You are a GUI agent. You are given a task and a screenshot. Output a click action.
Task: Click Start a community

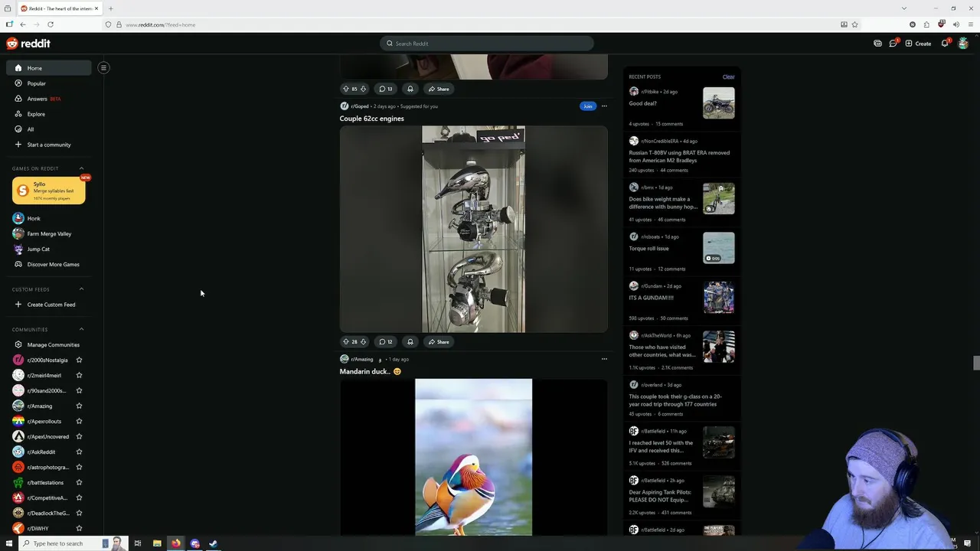(49, 145)
